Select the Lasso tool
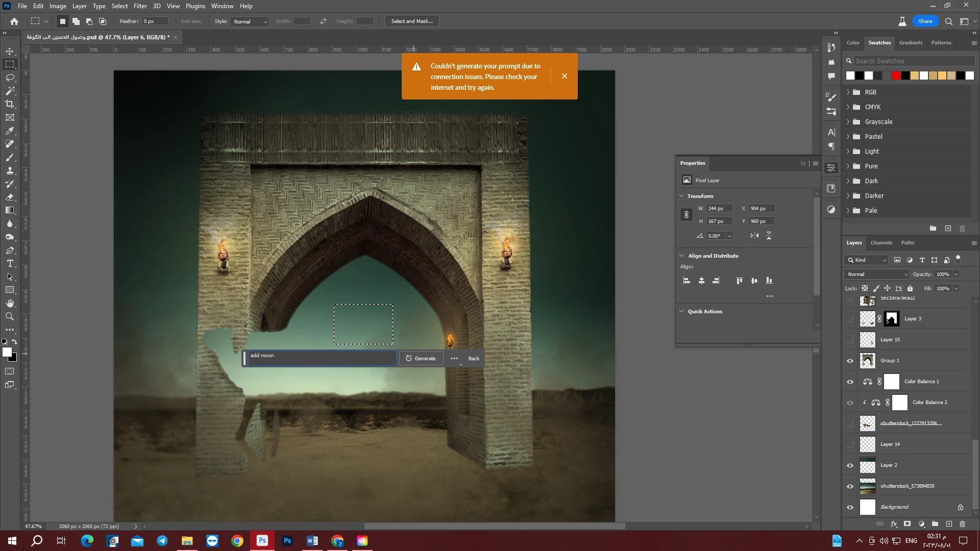 10,78
